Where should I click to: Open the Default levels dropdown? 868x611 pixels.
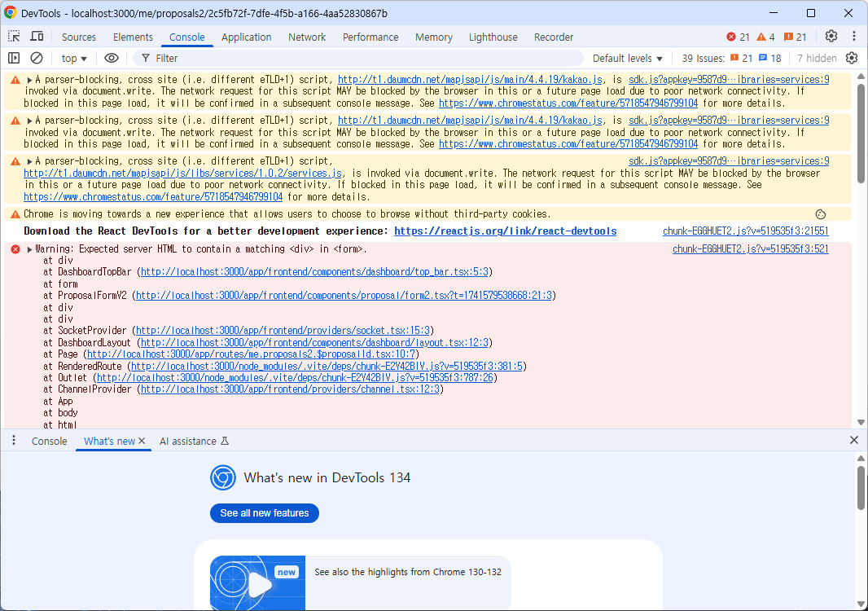(x=627, y=58)
